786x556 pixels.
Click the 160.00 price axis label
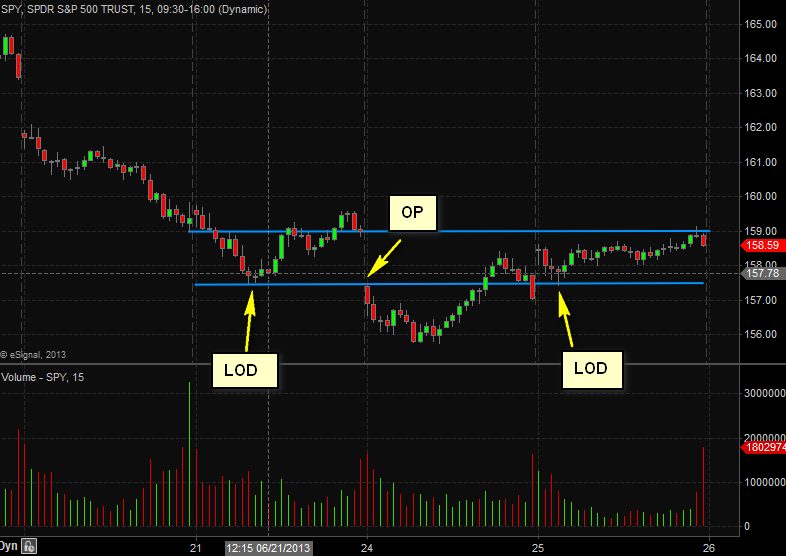point(760,196)
